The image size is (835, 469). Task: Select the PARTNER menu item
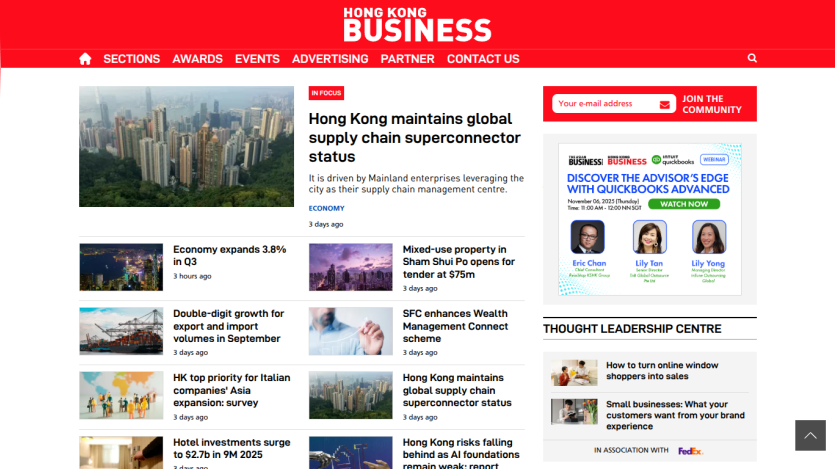[x=407, y=59]
